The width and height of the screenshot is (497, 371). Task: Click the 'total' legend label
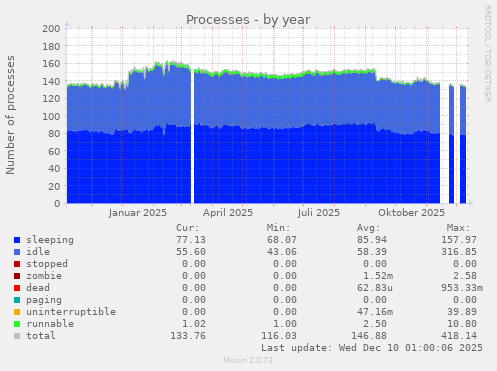(x=41, y=336)
